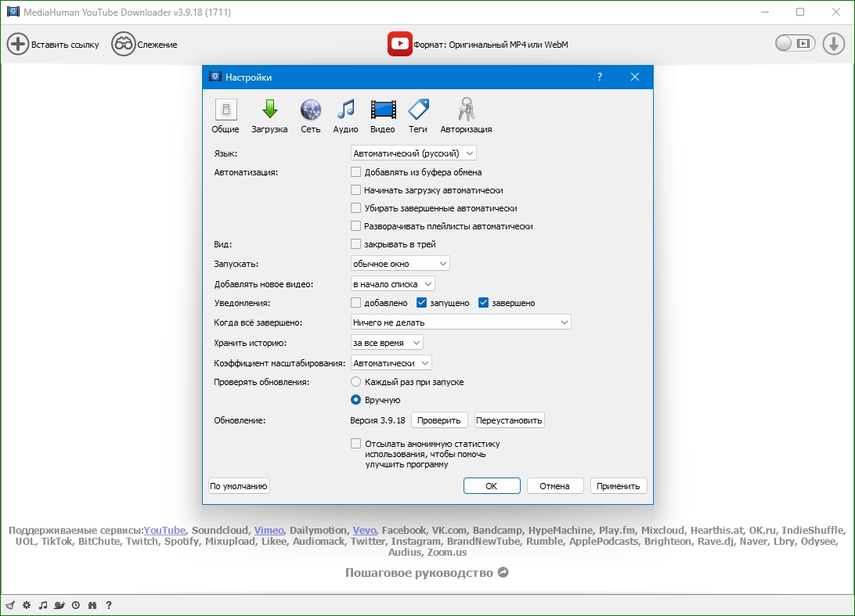
Task: Expand the Запускать обычное окно dropdown
Action: click(x=400, y=263)
